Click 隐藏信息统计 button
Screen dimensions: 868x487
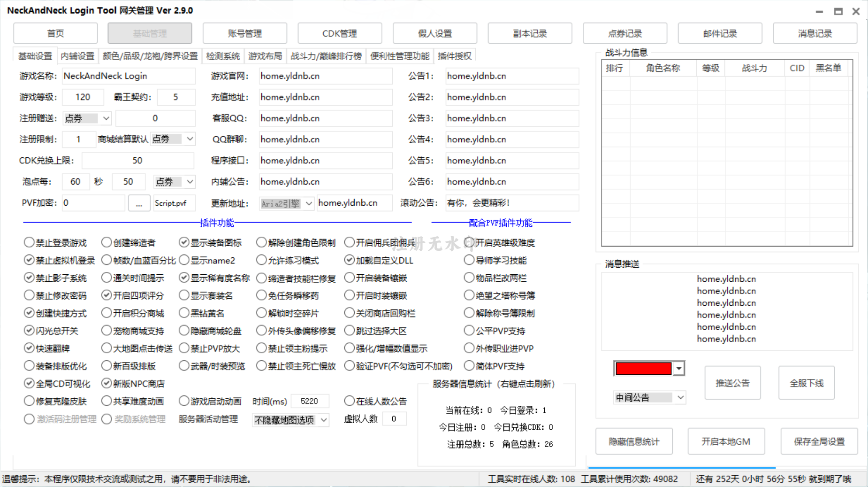point(634,441)
